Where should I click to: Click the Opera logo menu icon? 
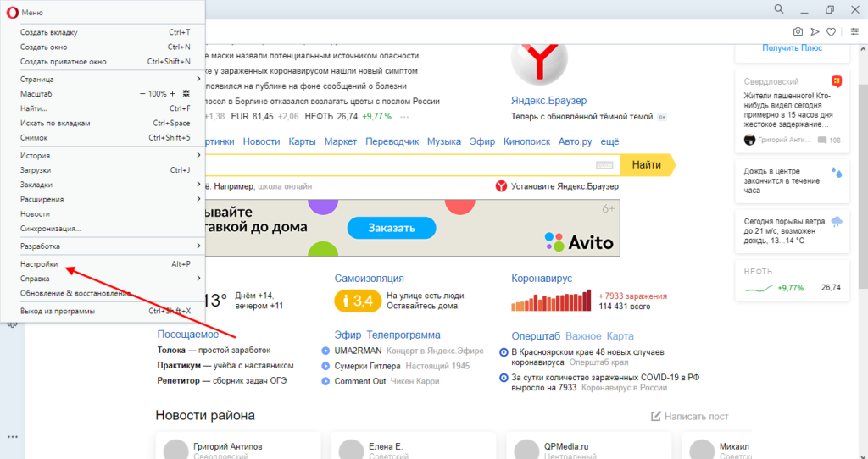click(12, 12)
